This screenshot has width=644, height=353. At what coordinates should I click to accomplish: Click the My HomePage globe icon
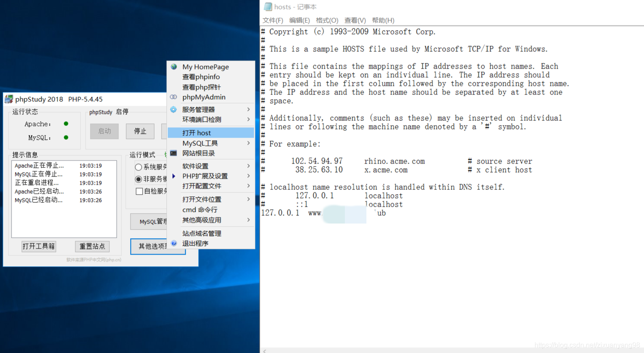point(173,67)
